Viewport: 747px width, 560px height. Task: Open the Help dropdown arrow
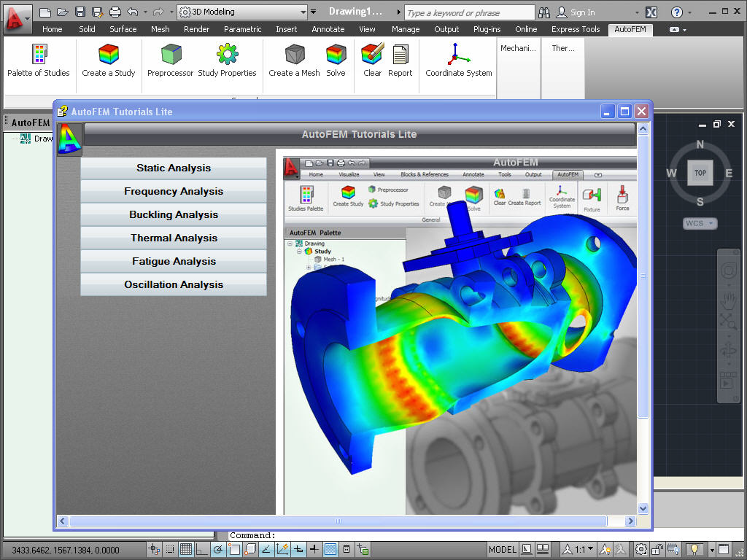[x=690, y=13]
